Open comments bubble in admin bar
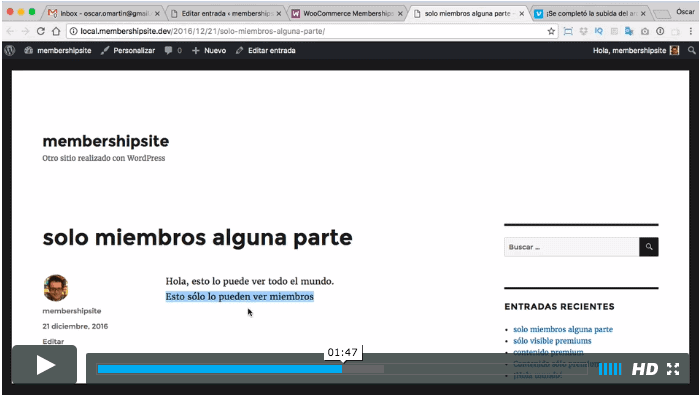This screenshot has height=395, width=700. click(x=173, y=50)
